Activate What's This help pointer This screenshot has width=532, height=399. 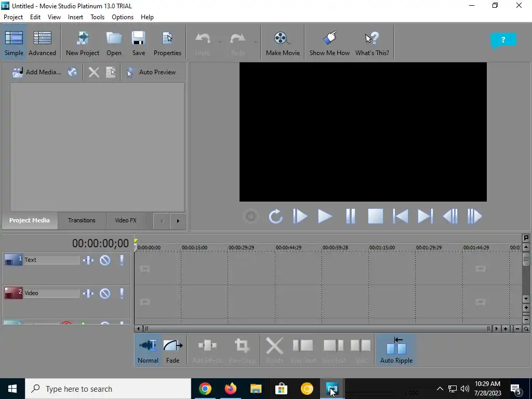pos(372,43)
